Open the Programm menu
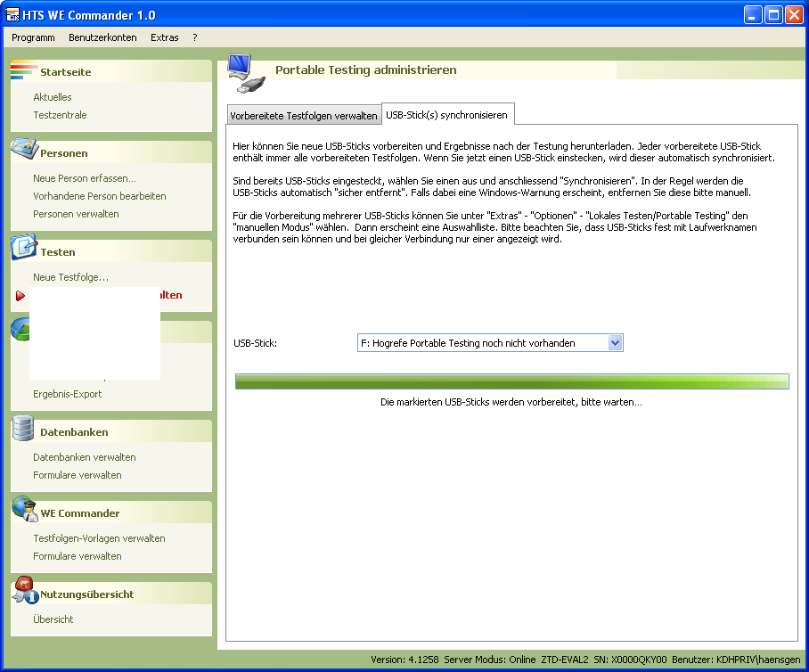 click(x=33, y=37)
